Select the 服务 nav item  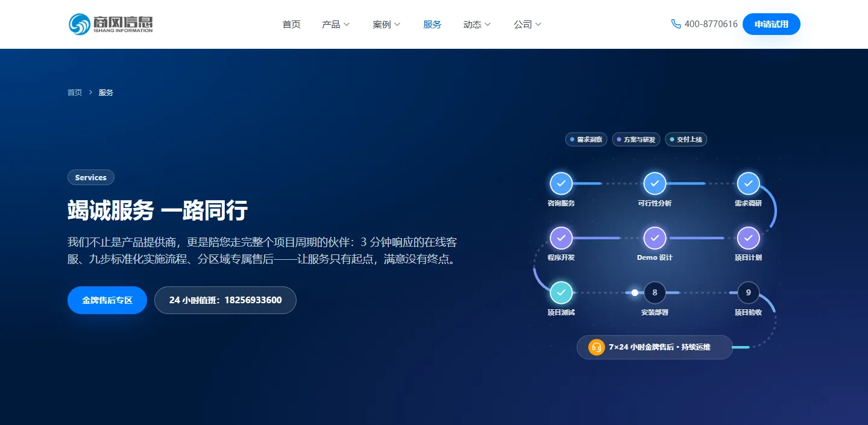(x=432, y=24)
